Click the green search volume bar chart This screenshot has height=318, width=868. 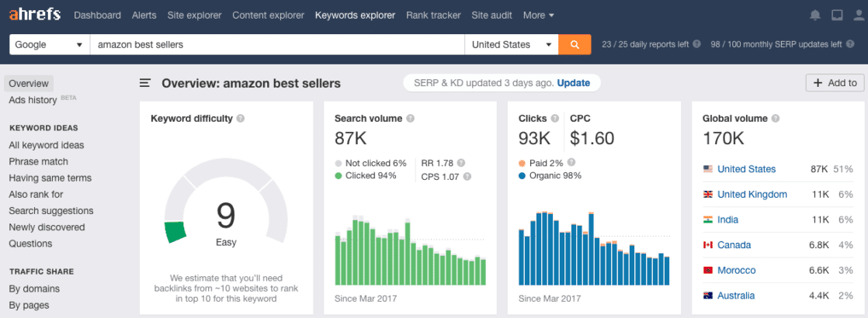coord(410,249)
